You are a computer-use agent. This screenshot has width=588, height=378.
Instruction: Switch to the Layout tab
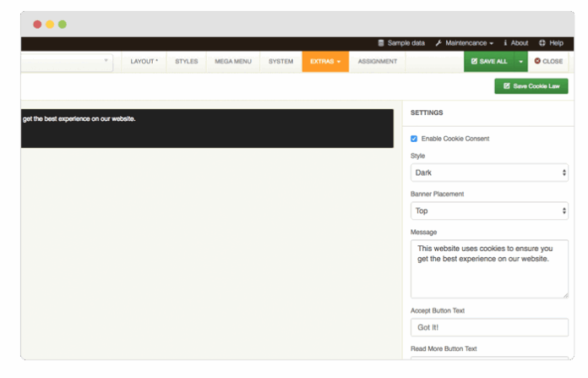pos(144,62)
